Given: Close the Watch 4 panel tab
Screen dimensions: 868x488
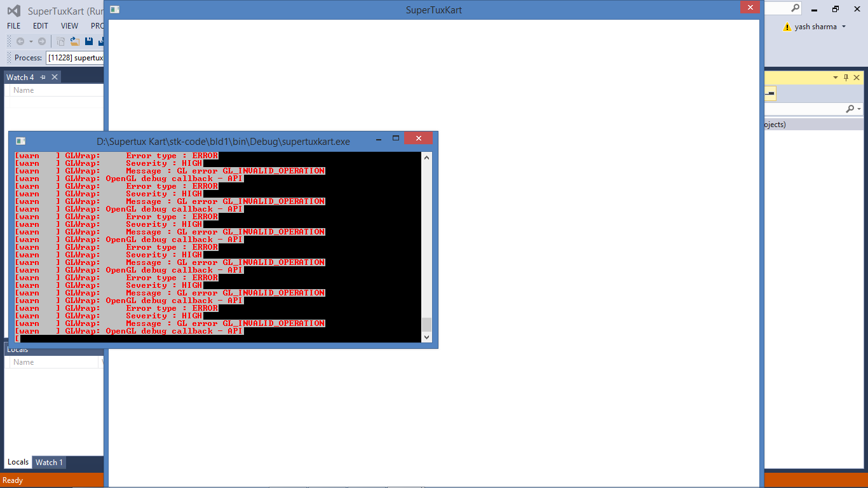Looking at the screenshot, I should pos(55,77).
